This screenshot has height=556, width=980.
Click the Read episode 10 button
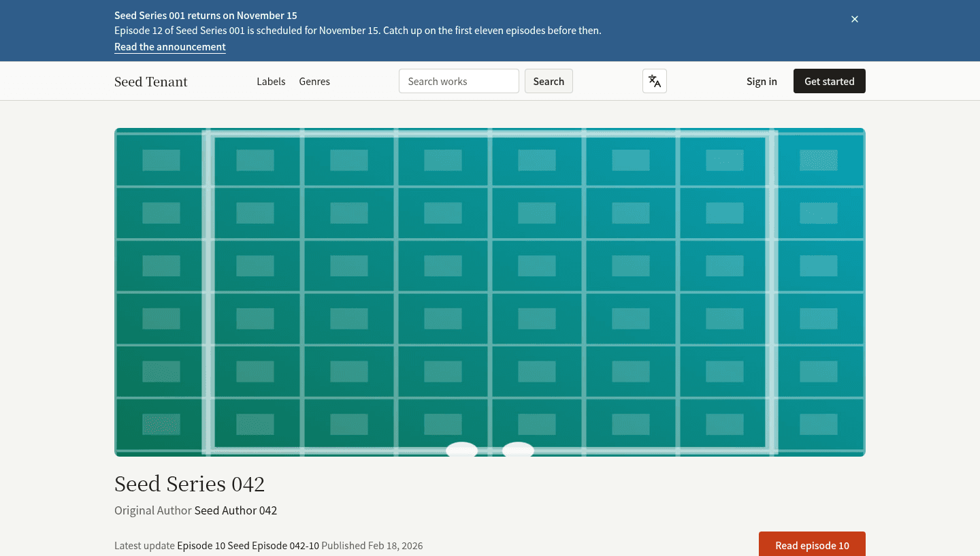pos(812,544)
